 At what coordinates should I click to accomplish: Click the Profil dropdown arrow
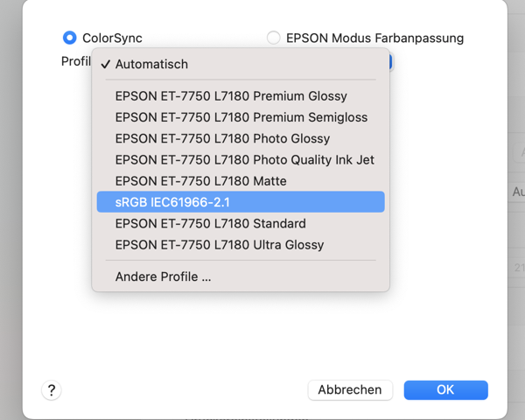390,62
